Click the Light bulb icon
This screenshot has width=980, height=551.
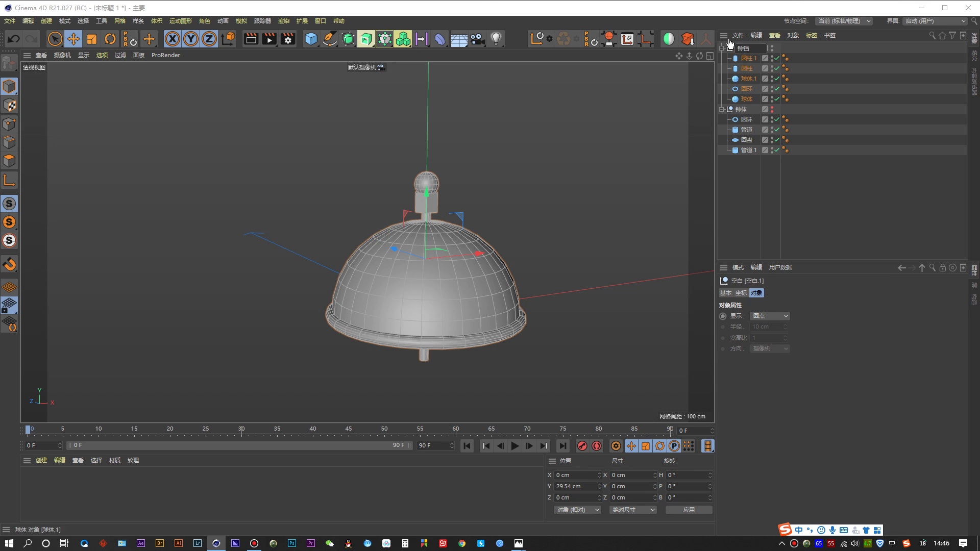click(496, 39)
